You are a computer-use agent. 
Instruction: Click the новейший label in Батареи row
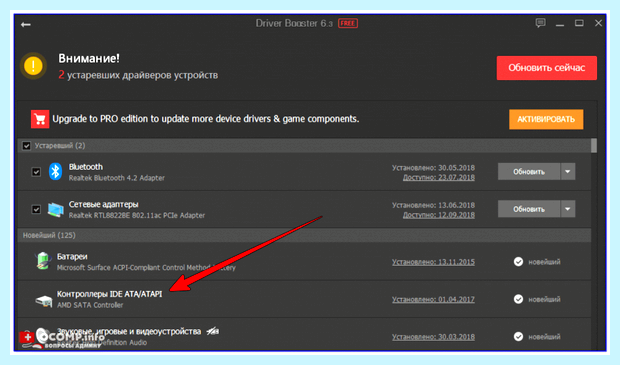click(544, 262)
